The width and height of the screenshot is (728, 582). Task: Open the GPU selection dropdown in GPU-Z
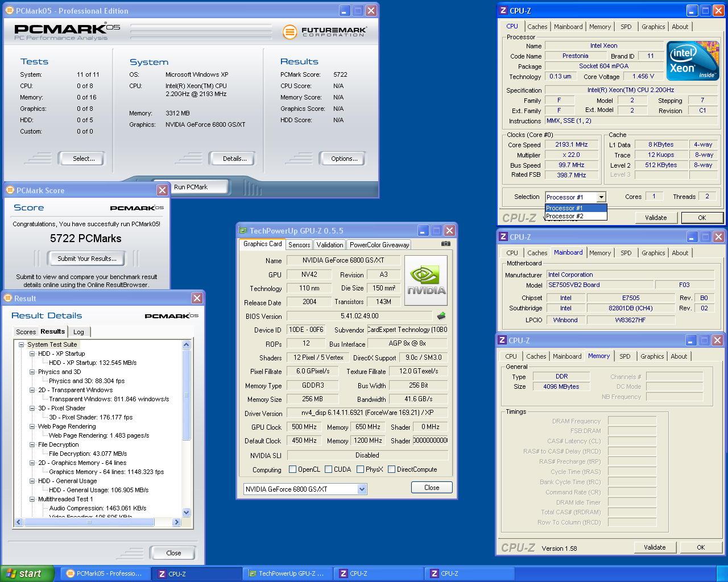tap(362, 489)
